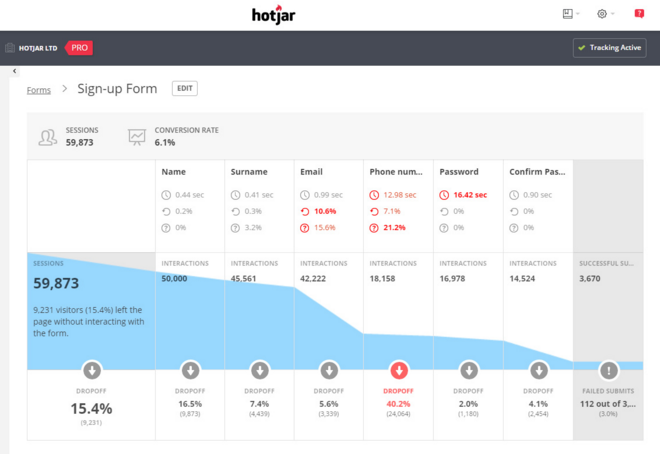Image resolution: width=660 pixels, height=454 pixels.
Task: Click the failed submits exclamation icon
Action: (x=609, y=370)
